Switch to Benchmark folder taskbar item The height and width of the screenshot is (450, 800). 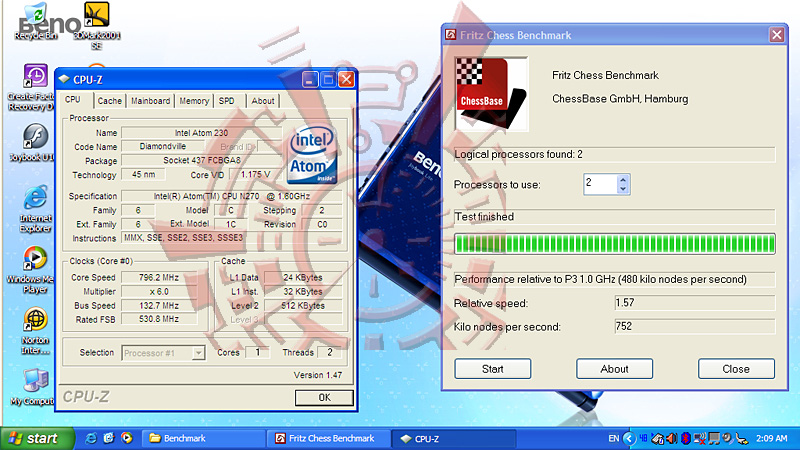click(205, 438)
